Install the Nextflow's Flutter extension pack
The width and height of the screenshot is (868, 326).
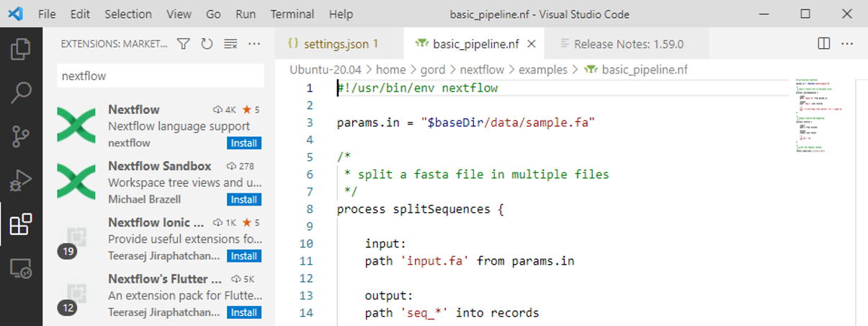[x=244, y=312]
